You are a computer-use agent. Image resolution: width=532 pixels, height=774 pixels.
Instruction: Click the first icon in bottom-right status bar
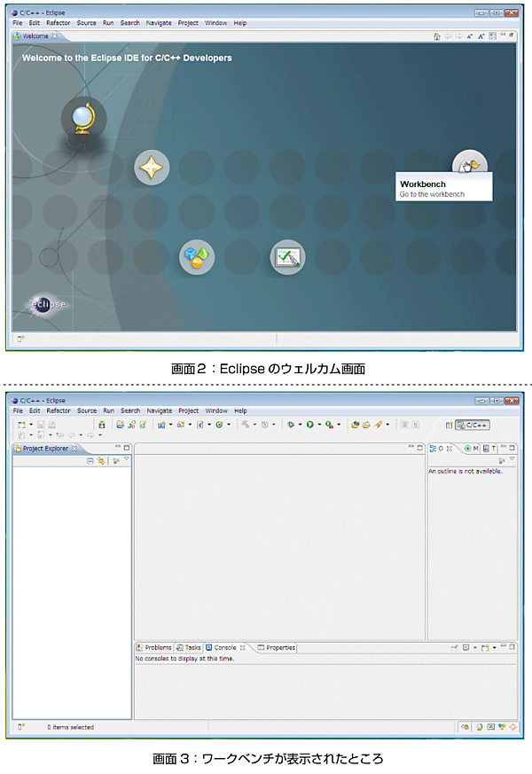(465, 727)
